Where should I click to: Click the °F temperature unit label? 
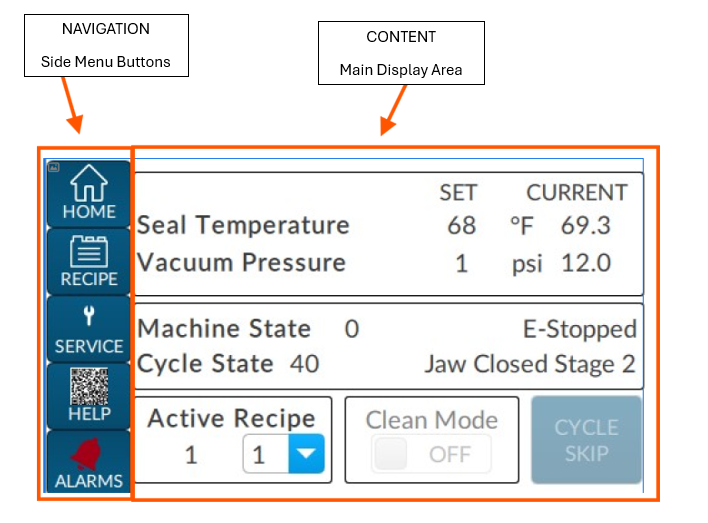521,225
